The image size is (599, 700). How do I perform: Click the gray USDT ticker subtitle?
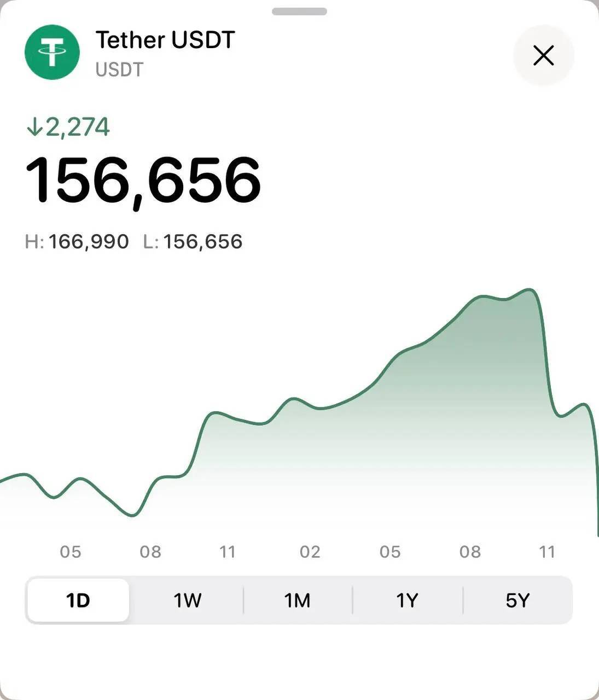pyautogui.click(x=119, y=70)
